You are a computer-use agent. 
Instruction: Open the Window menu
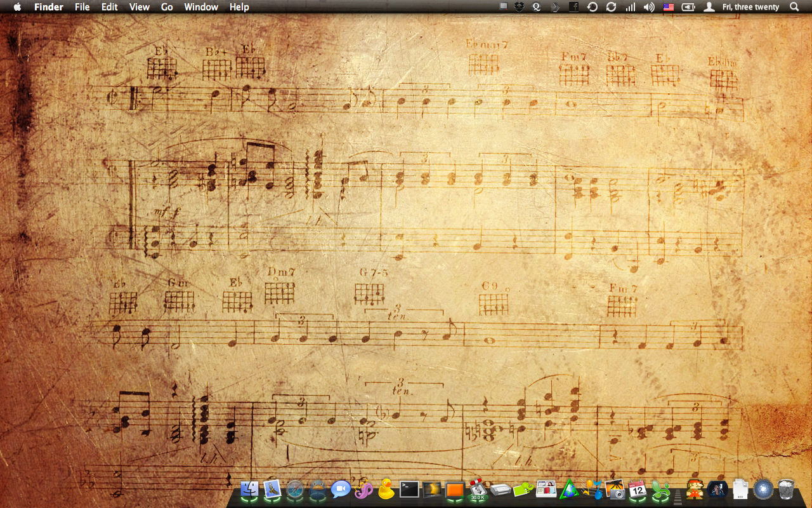pyautogui.click(x=201, y=7)
